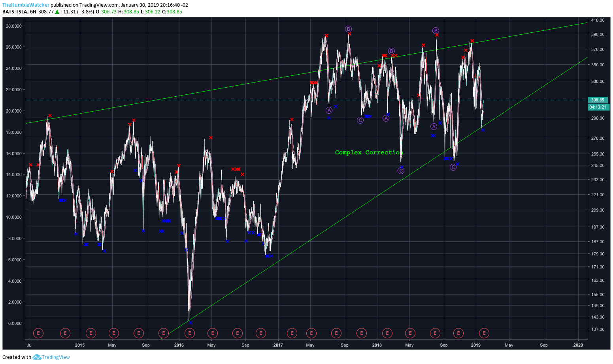
Task: Click the BATS:TSLA symbol title
Action: (15, 12)
